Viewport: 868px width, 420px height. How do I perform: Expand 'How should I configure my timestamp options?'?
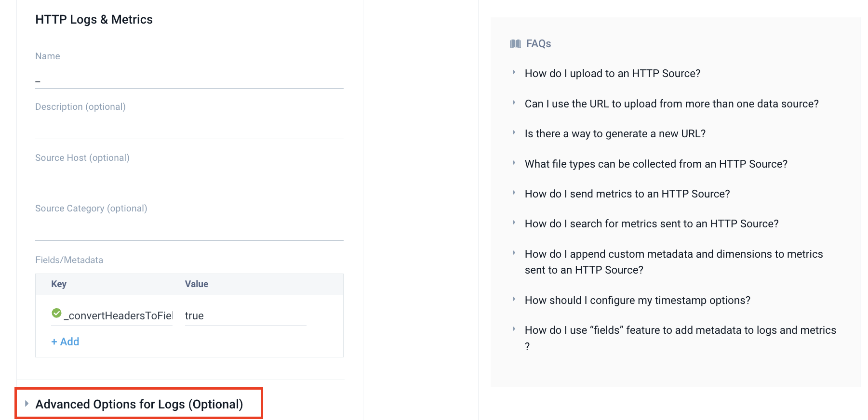pyautogui.click(x=637, y=300)
